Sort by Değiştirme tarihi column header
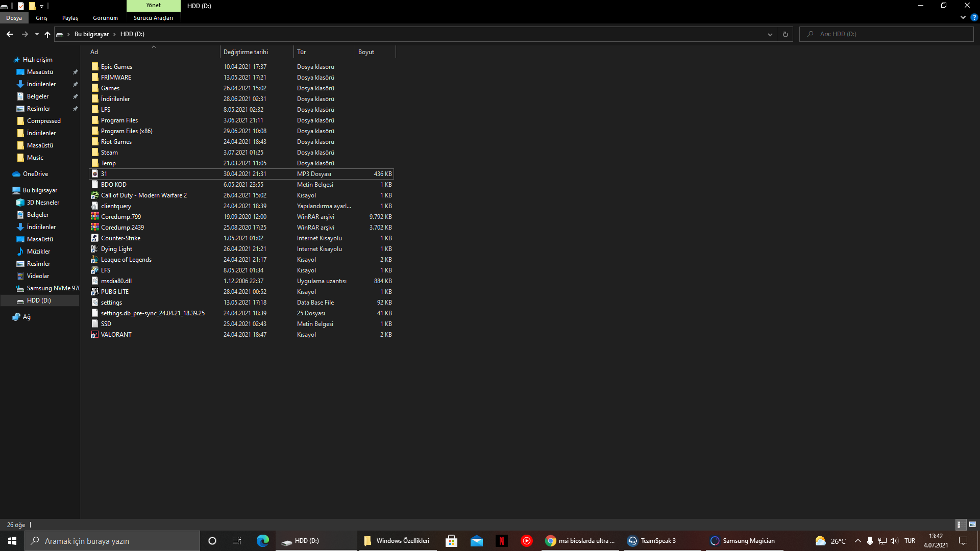980x551 pixels. (x=257, y=52)
